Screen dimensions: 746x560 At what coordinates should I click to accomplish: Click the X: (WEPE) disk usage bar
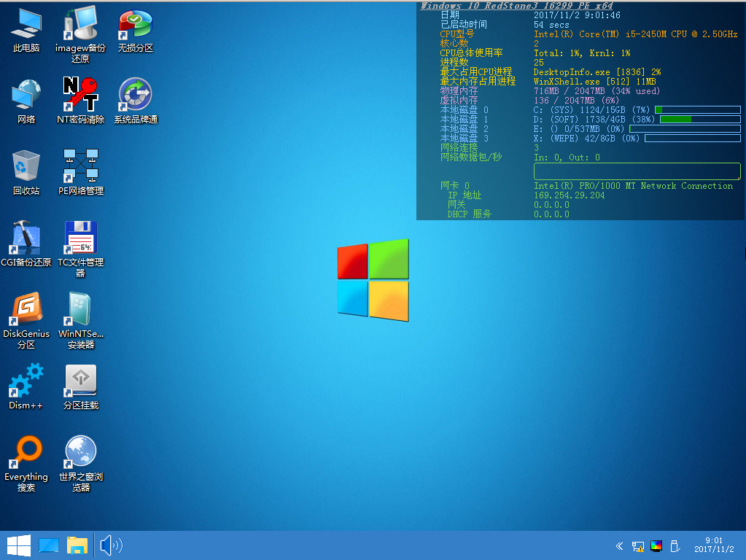(693, 139)
